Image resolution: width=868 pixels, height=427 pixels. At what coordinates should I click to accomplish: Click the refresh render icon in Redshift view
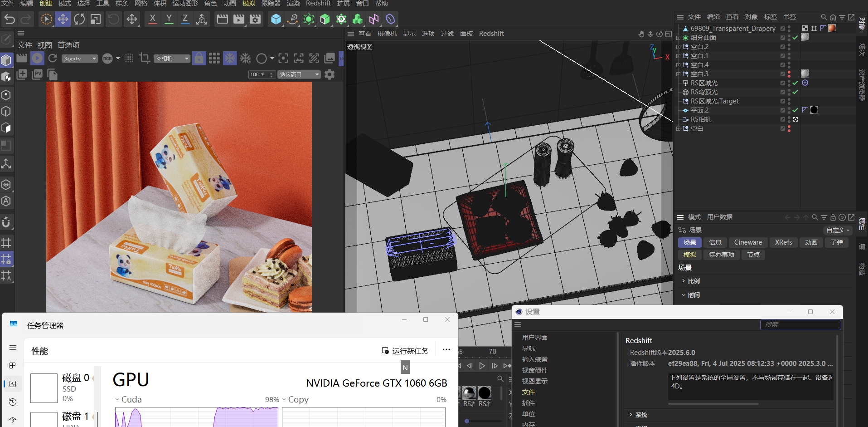[53, 58]
